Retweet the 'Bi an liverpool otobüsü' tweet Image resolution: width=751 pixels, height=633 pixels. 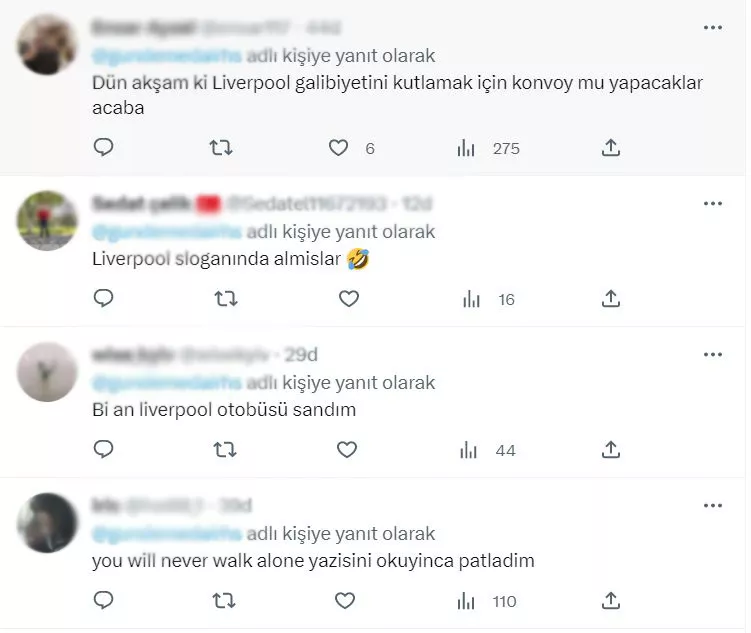click(224, 450)
